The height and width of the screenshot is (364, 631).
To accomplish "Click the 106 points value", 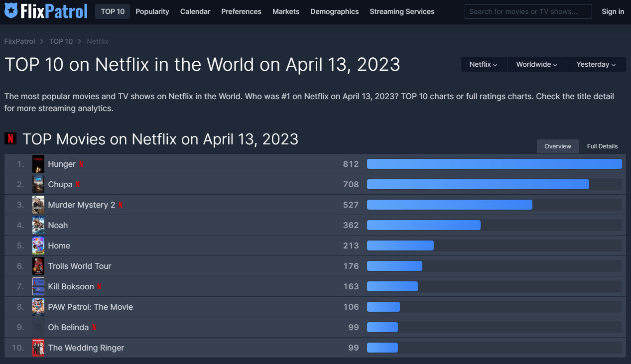I will (x=351, y=307).
